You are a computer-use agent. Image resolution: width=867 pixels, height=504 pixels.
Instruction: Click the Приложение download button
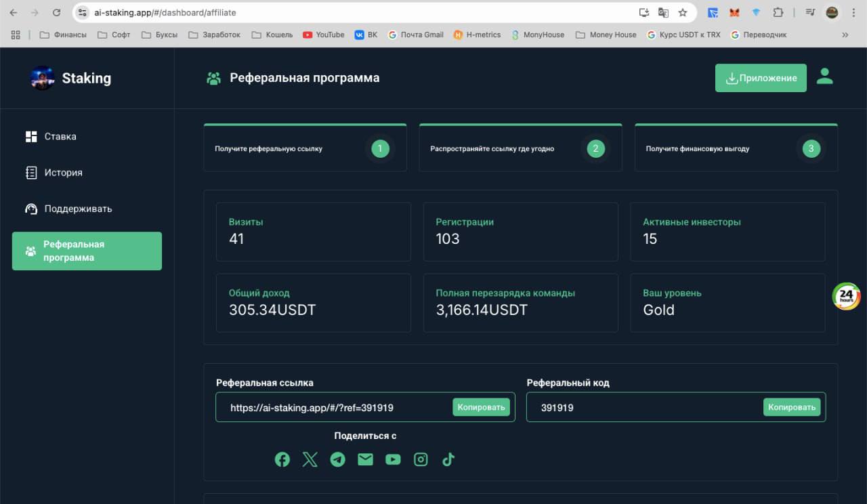761,78
